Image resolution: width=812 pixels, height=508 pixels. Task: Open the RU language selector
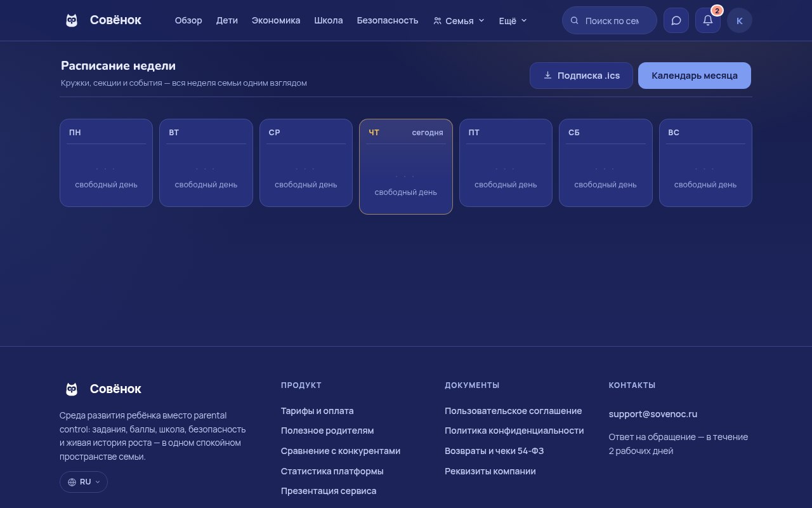tap(84, 482)
